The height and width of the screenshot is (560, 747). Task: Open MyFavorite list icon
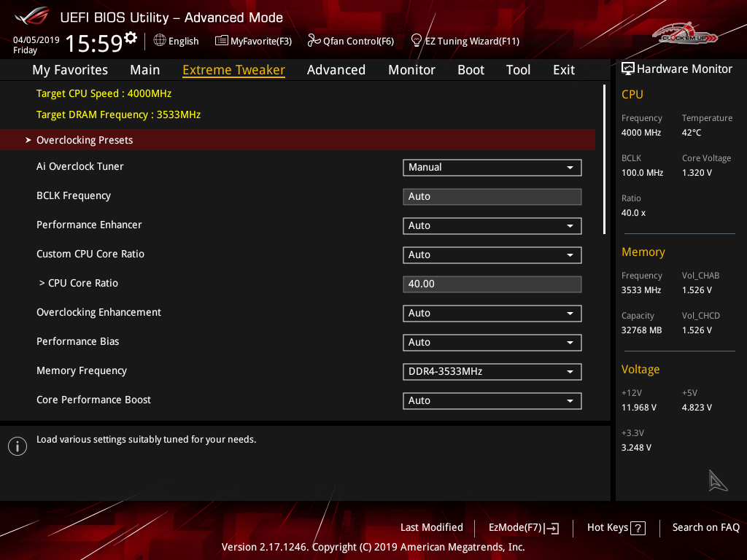(x=221, y=41)
